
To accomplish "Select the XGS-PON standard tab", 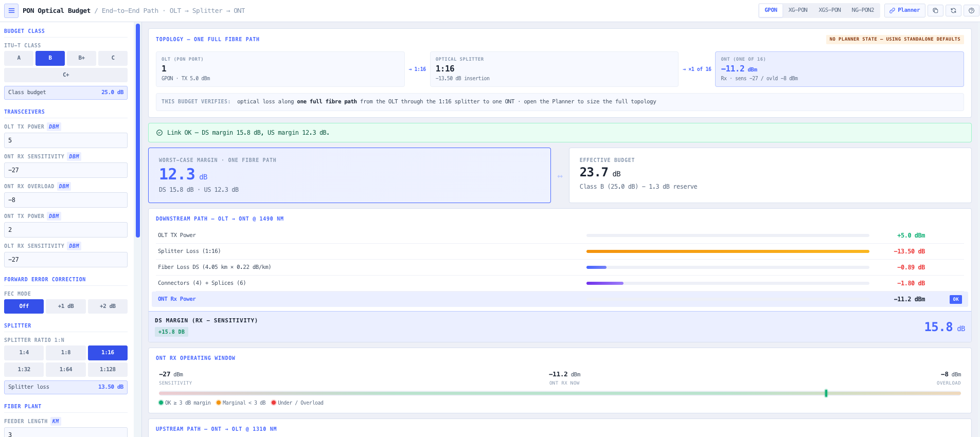I will click(830, 10).
